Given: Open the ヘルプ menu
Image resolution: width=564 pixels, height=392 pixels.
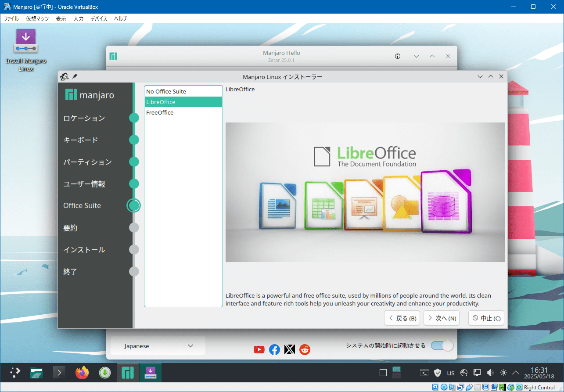Looking at the screenshot, I should click(x=121, y=18).
